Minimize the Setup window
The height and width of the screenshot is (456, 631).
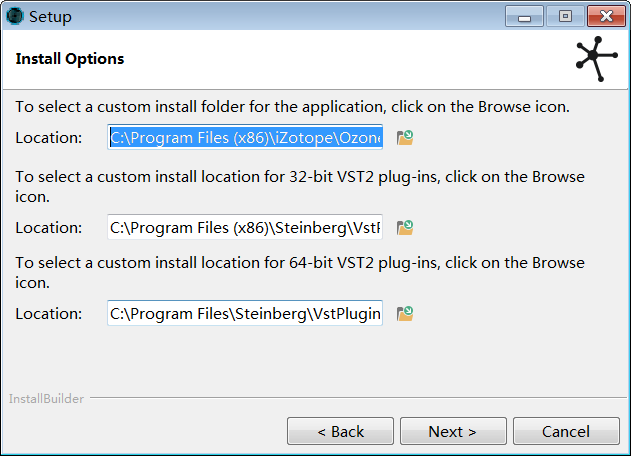point(525,16)
